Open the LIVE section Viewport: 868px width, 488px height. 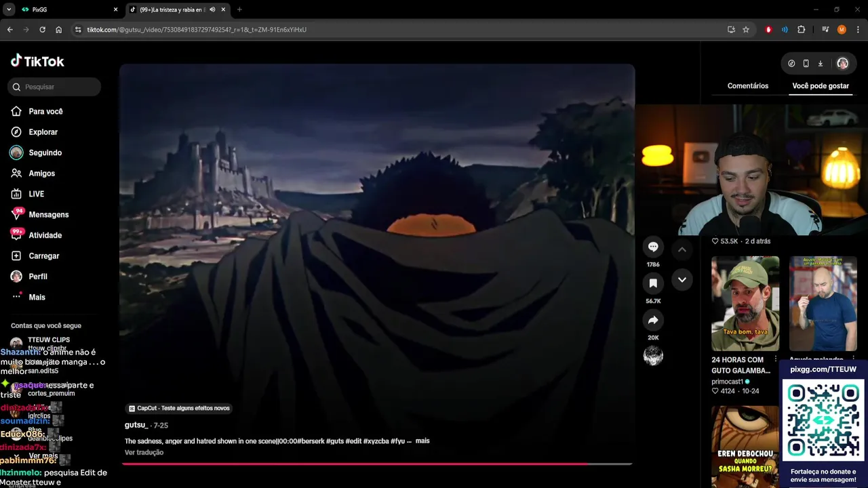(x=28, y=194)
